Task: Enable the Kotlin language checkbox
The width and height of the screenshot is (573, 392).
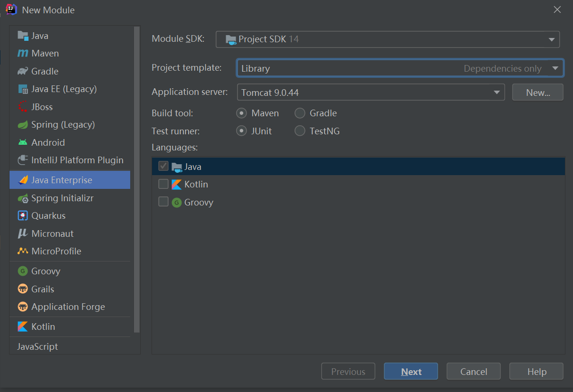Action: coord(163,184)
